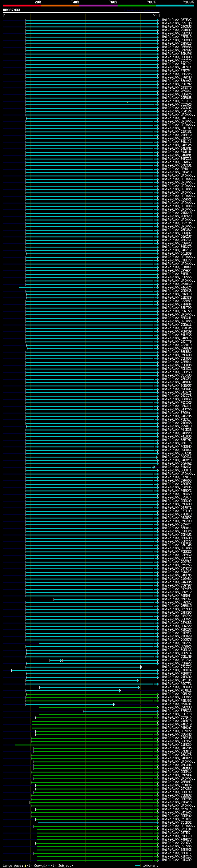Choose the UniRef100_P54814 hit
The height and width of the screenshot is (868, 197).
pos(176,169)
